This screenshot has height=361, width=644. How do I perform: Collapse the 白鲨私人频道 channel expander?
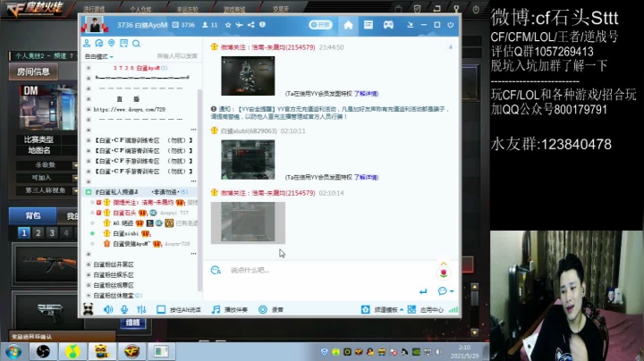point(89,192)
